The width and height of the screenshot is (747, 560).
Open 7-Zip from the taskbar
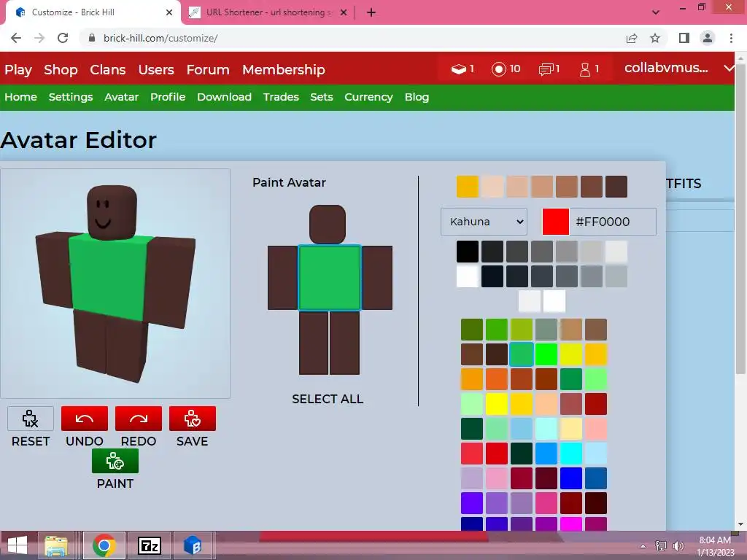(149, 545)
